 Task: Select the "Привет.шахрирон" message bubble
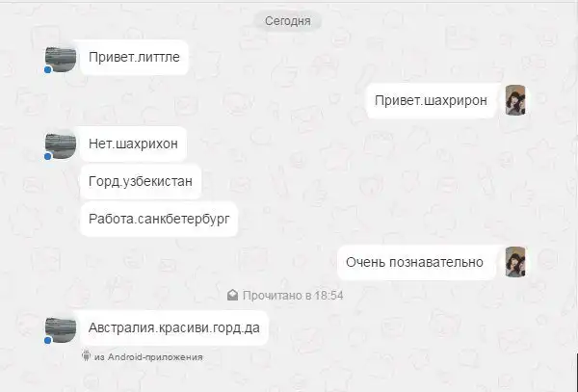(x=431, y=100)
